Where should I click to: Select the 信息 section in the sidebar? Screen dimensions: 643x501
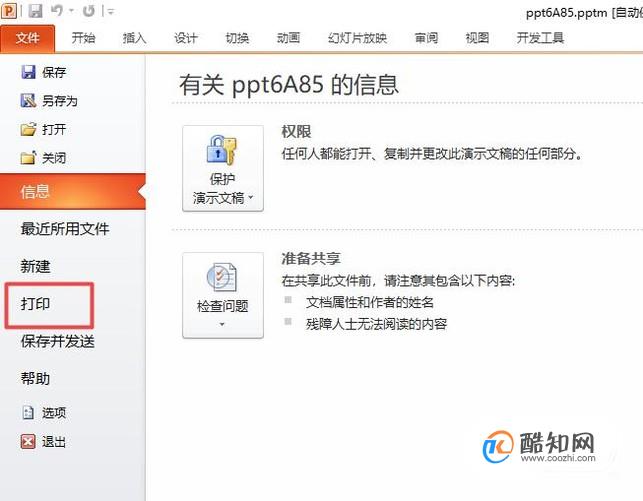tap(73, 191)
